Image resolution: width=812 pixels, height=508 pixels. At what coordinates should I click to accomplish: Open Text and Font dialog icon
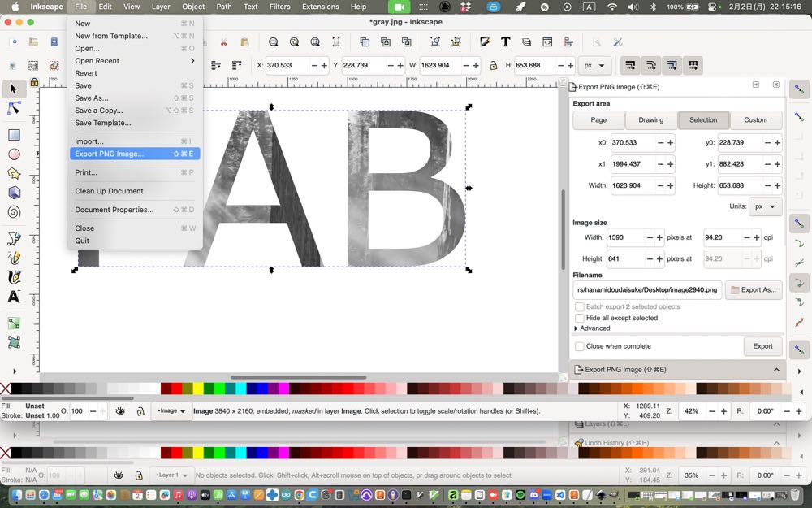(505, 42)
